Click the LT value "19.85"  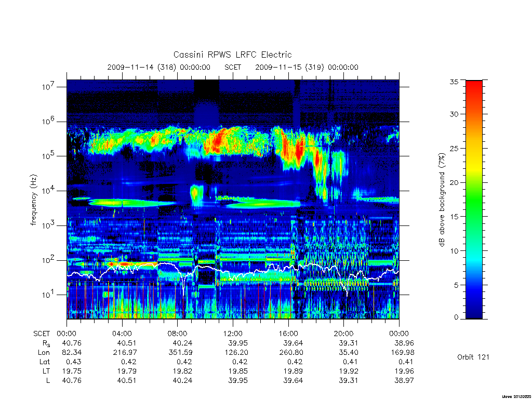coord(238,371)
